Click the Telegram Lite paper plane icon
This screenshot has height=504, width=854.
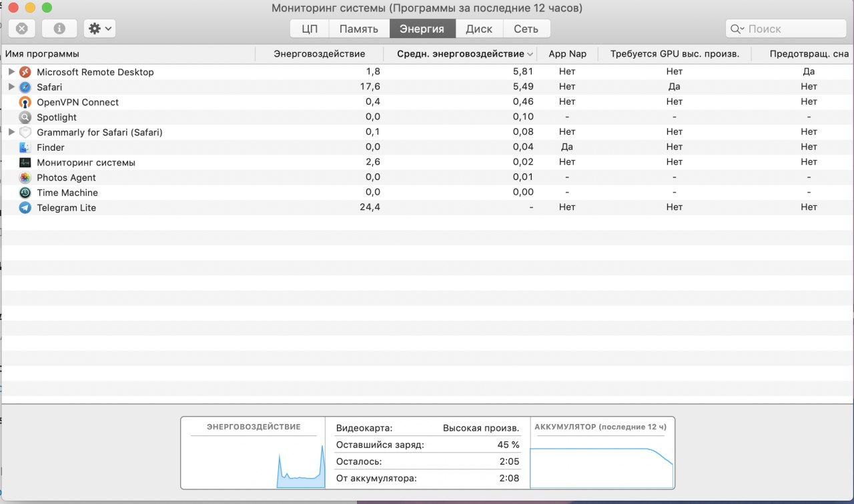[x=25, y=207]
